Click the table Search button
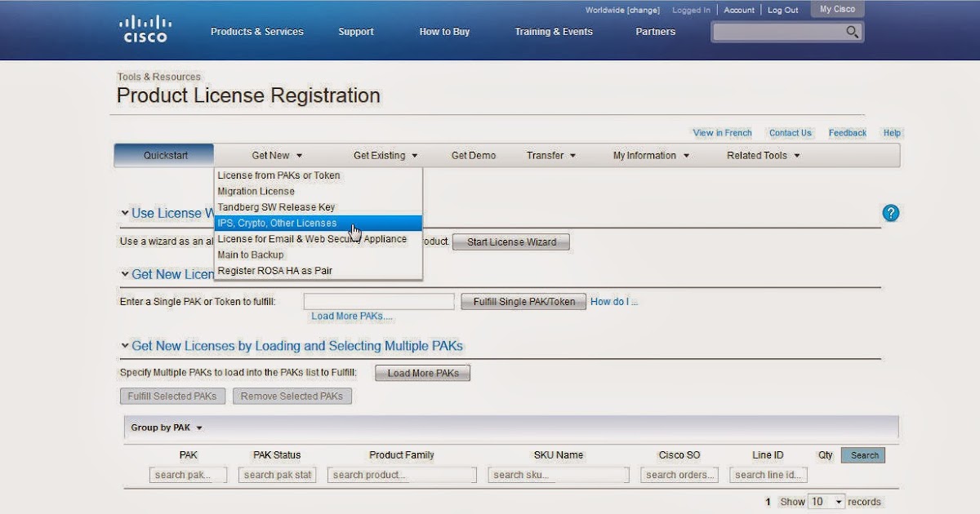This screenshot has height=514, width=980. point(863,455)
